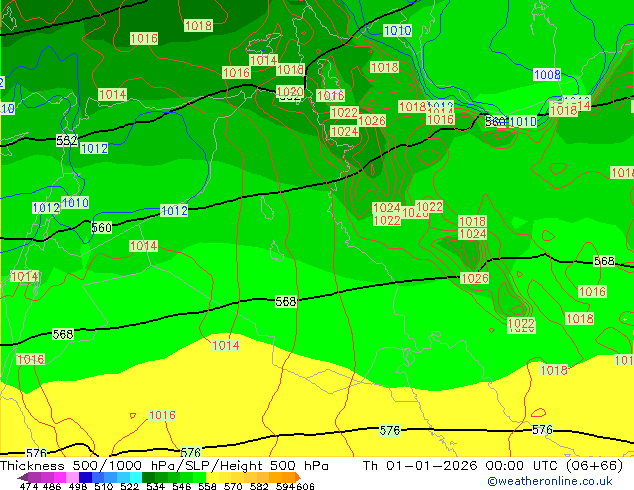Image resolution: width=634 pixels, height=490 pixels.
Task: Pick the dark navy blue legend swatch
Action: [x=85, y=477]
